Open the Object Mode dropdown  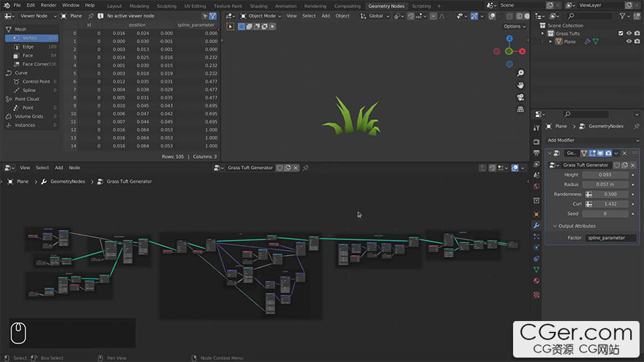[261, 15]
